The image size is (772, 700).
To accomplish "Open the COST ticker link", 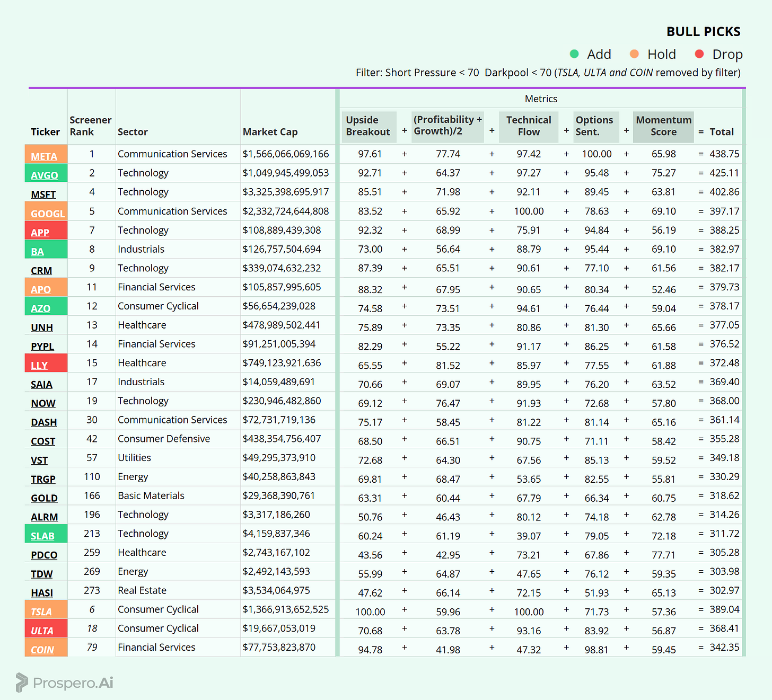I will pos(43,441).
